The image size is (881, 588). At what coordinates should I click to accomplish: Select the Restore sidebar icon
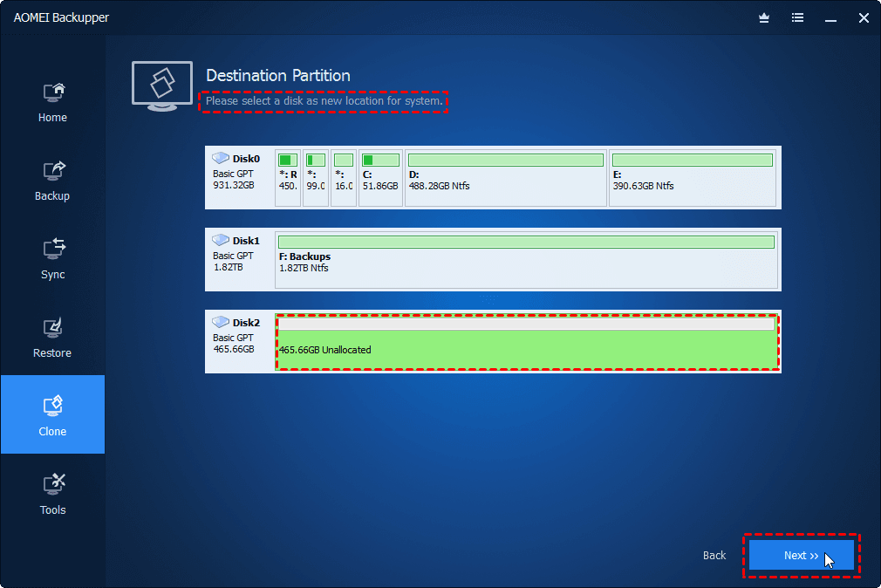tap(52, 329)
